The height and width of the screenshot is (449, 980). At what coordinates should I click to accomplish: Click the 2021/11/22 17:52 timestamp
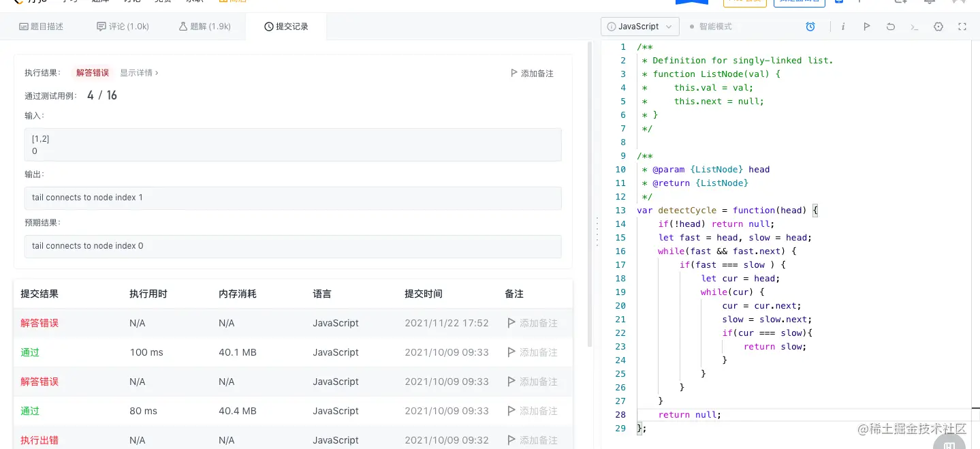[x=447, y=323]
